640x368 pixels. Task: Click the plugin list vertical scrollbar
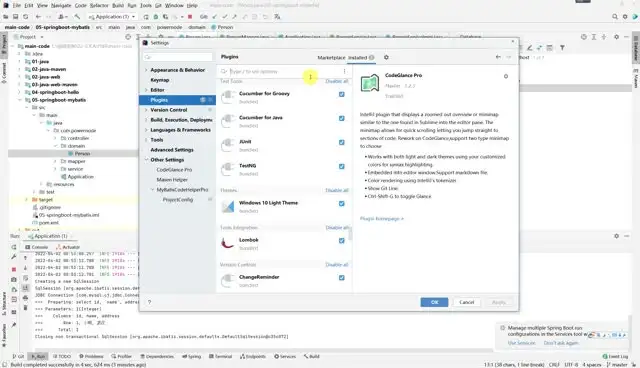(350, 234)
